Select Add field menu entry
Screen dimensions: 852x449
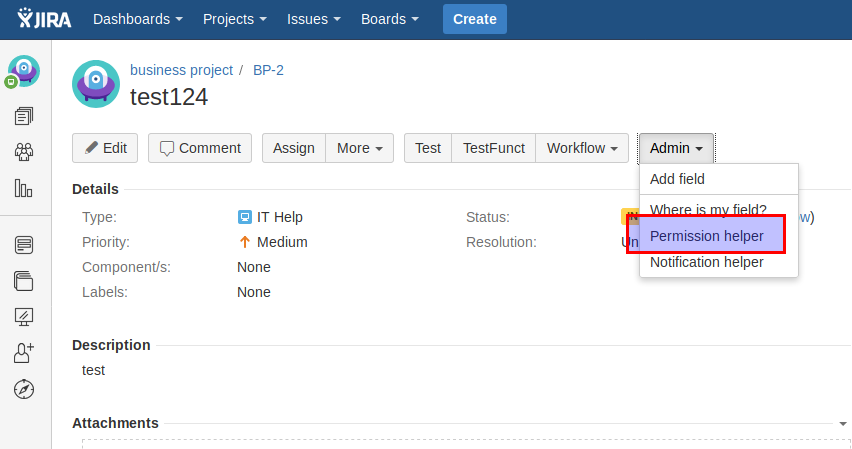tap(719, 179)
